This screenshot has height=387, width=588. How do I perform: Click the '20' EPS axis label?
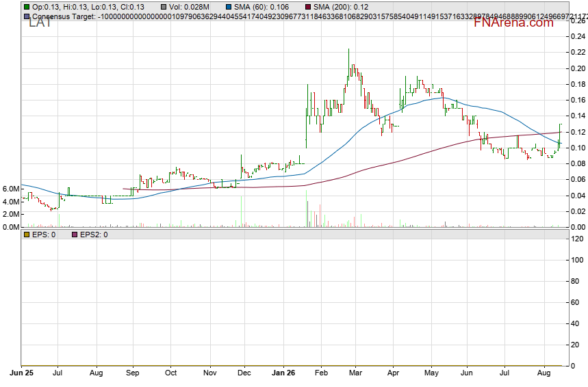pos(575,345)
